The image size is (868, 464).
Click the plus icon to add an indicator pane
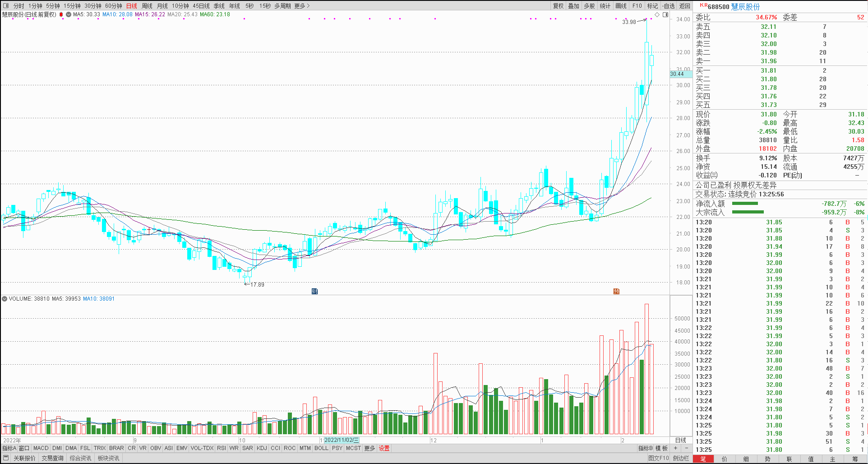click(675, 448)
